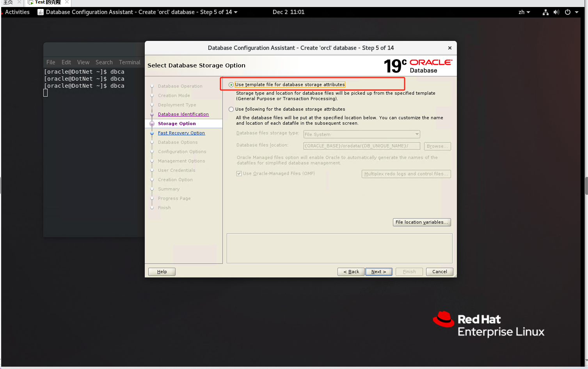The height and width of the screenshot is (369, 588).
Task: Cancel the database configuration wizard
Action: pos(440,272)
